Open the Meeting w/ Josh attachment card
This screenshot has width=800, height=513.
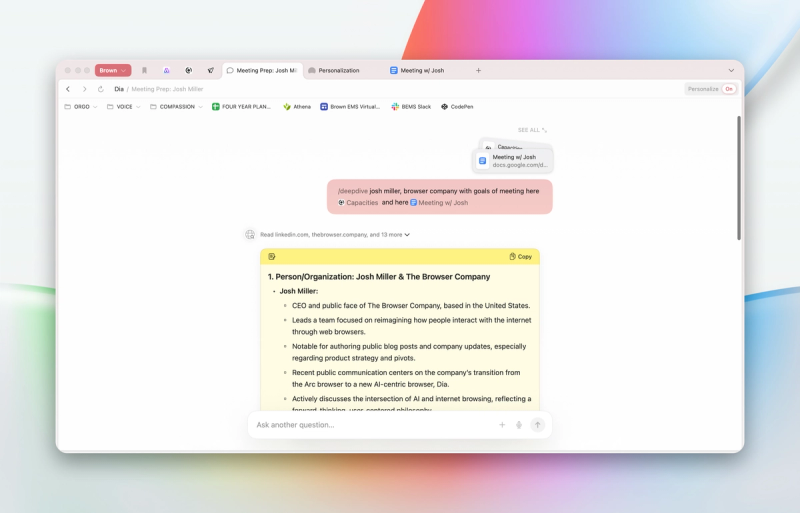[x=513, y=161]
